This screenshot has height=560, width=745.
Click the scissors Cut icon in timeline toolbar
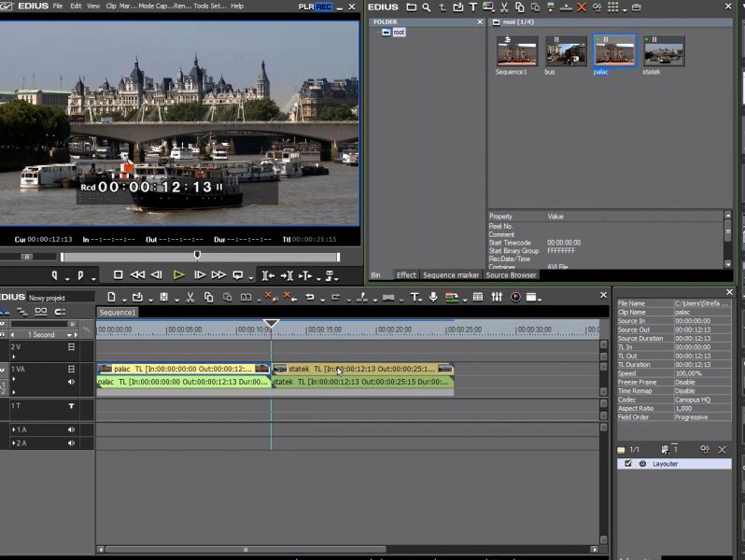(190, 298)
